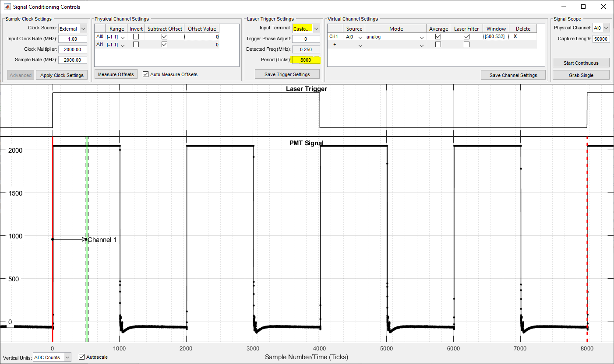Click the Start Continuous button

581,63
